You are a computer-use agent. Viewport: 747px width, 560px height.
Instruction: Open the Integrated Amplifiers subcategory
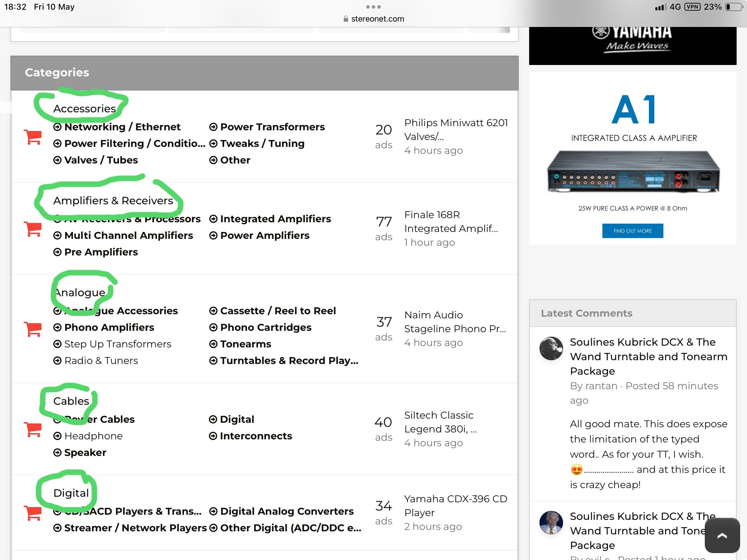(x=275, y=219)
